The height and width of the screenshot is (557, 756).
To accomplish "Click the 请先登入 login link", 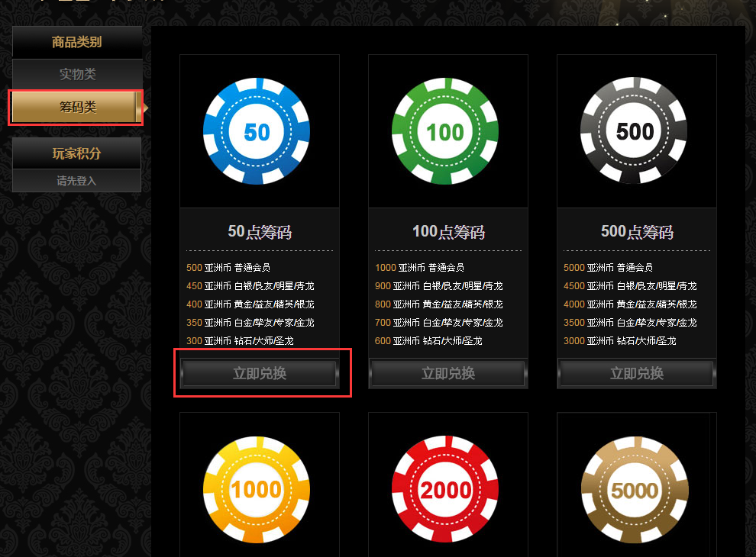I will coord(76,181).
